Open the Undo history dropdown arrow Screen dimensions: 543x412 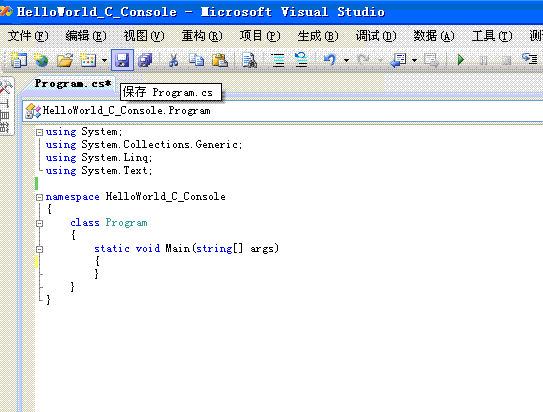pyautogui.click(x=346, y=60)
